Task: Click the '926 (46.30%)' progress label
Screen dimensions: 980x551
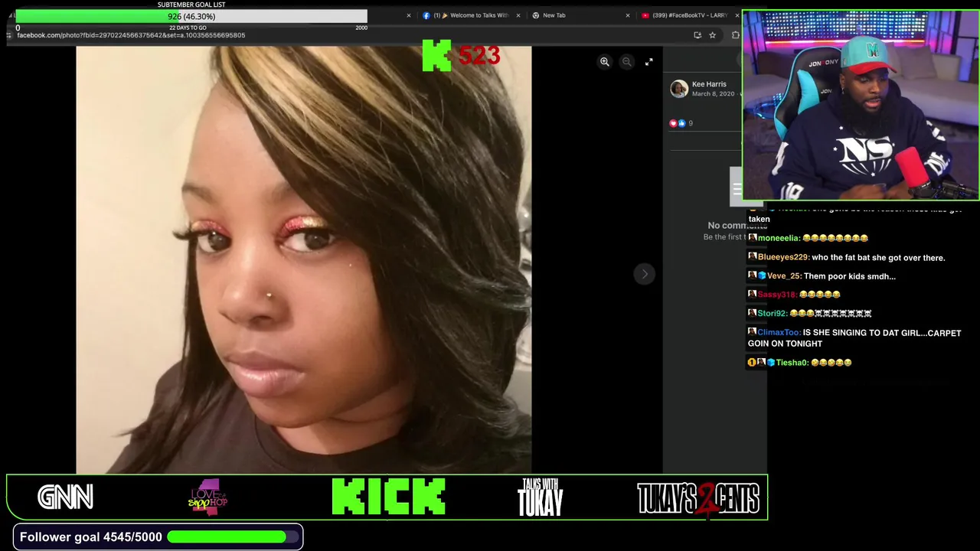Action: 191,16
